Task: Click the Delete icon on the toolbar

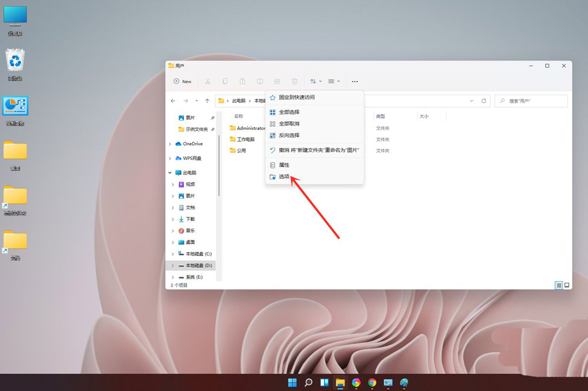Action: point(294,81)
